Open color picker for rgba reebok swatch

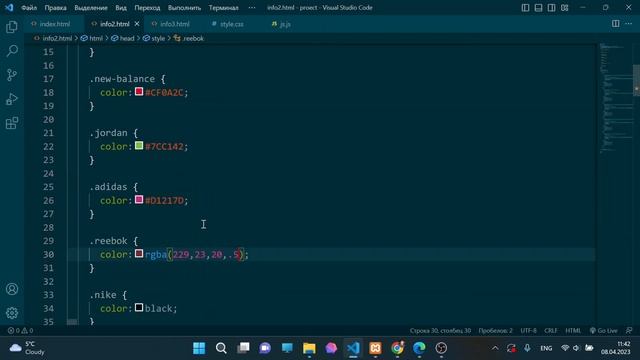click(x=139, y=253)
